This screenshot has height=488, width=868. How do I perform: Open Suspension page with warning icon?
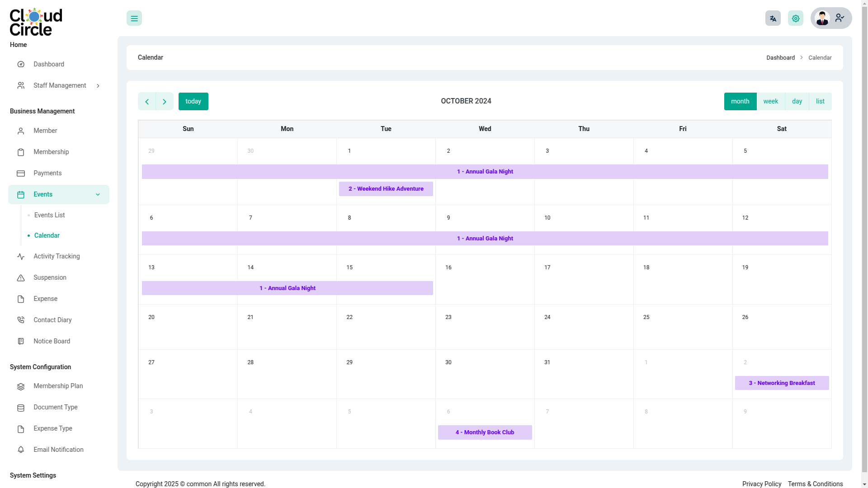point(50,277)
